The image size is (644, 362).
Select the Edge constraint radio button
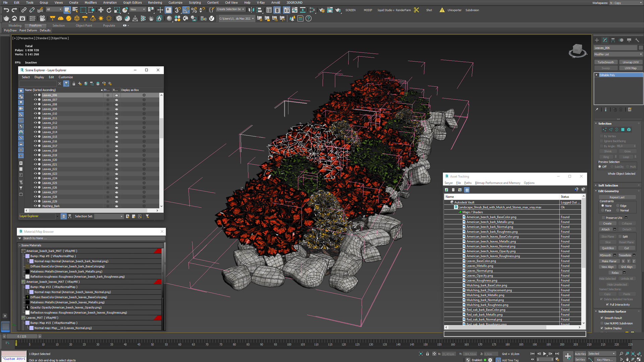click(x=618, y=206)
